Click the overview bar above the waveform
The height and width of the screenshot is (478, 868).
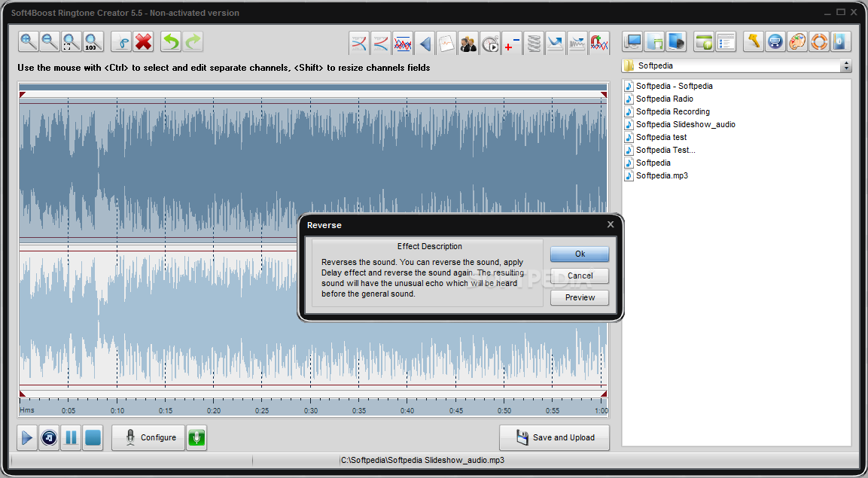(x=313, y=87)
